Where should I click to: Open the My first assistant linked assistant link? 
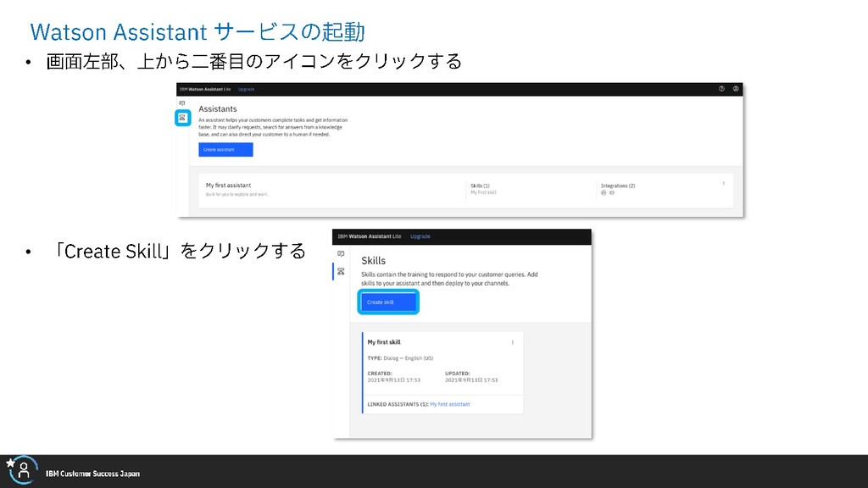click(x=450, y=404)
